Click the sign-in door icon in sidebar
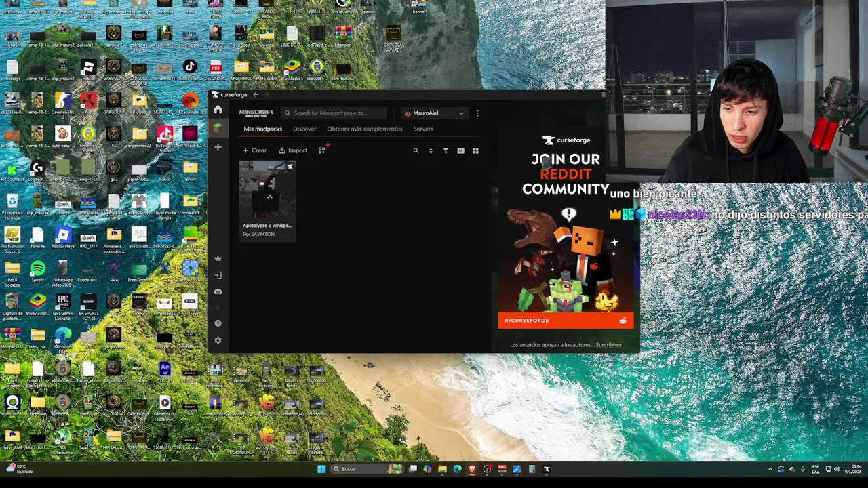Viewport: 868px width, 488px height. coord(218,275)
